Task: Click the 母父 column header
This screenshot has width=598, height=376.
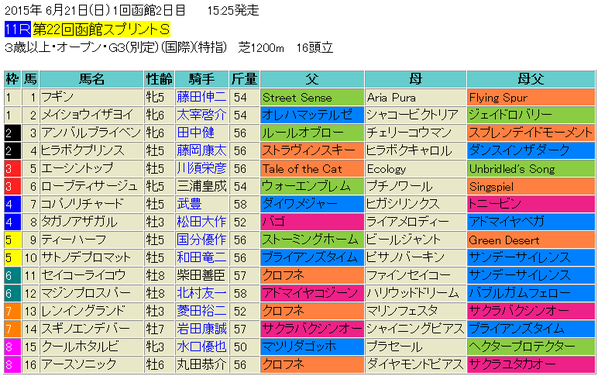Action: coord(530,79)
